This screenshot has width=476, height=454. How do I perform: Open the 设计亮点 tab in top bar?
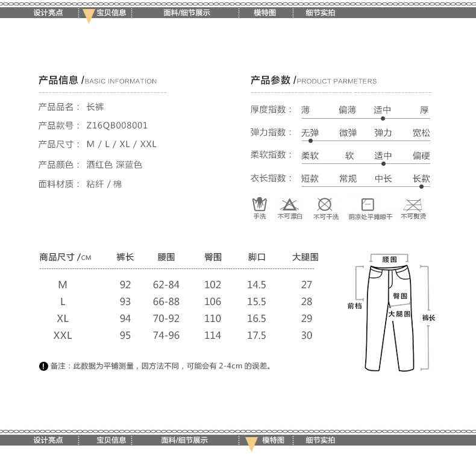click(48, 13)
